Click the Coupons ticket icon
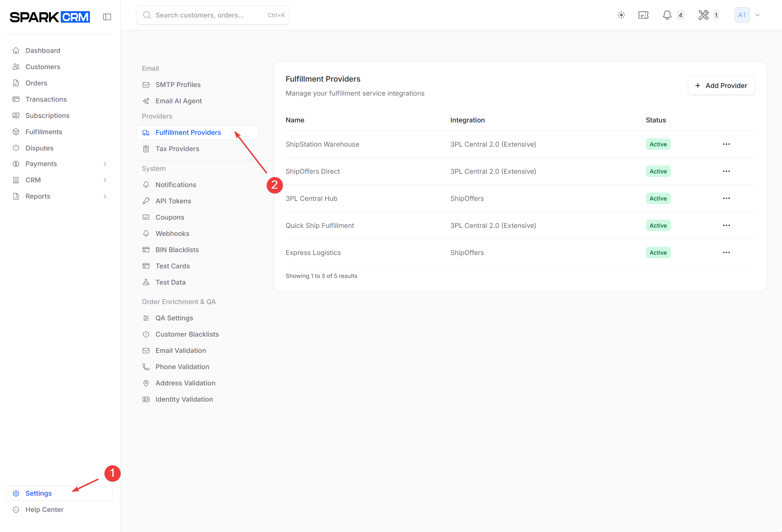Screen dimensions: 782x532 tap(146, 217)
